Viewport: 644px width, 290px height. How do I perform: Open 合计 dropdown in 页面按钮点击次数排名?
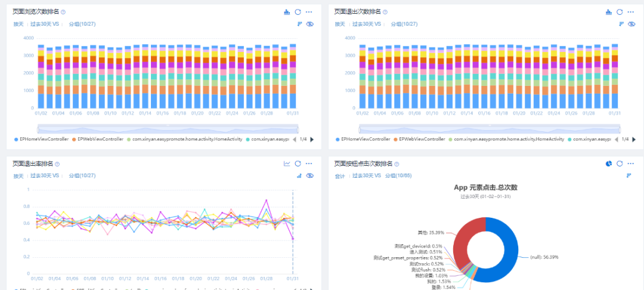(340, 176)
